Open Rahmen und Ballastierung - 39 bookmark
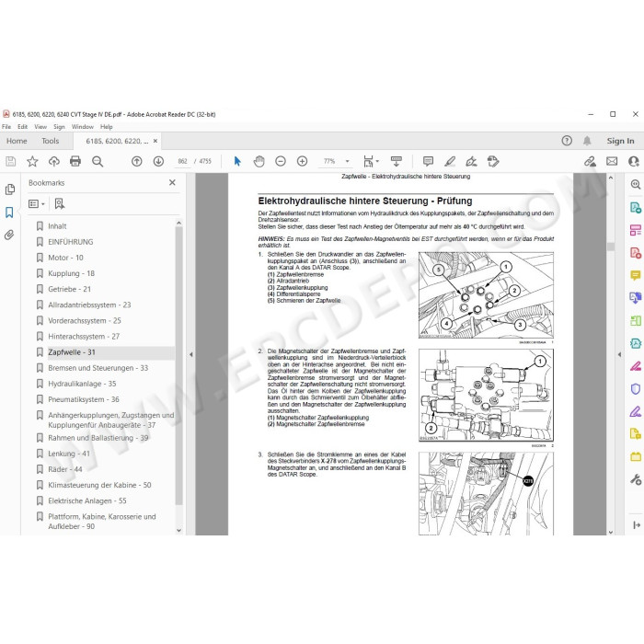The height and width of the screenshot is (644, 644). pos(98,438)
